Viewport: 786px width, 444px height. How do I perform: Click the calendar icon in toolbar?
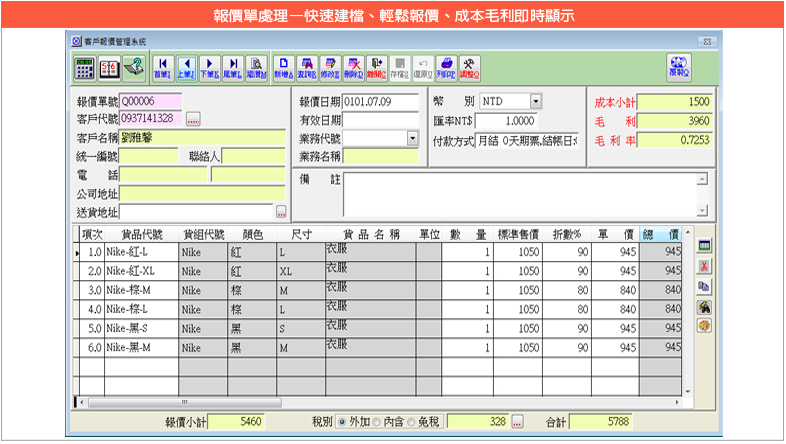[108, 67]
